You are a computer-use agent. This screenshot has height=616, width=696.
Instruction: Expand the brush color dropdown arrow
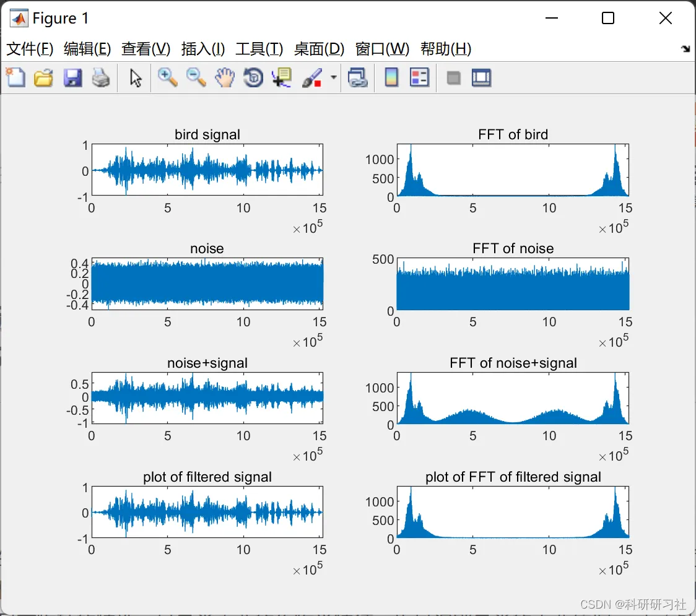pyautogui.click(x=333, y=77)
